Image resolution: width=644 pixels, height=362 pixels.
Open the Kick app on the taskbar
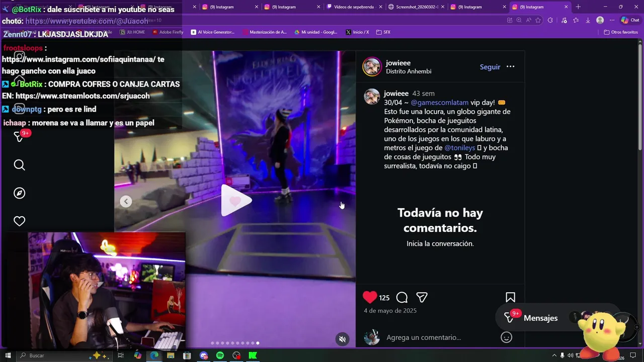tap(253, 355)
